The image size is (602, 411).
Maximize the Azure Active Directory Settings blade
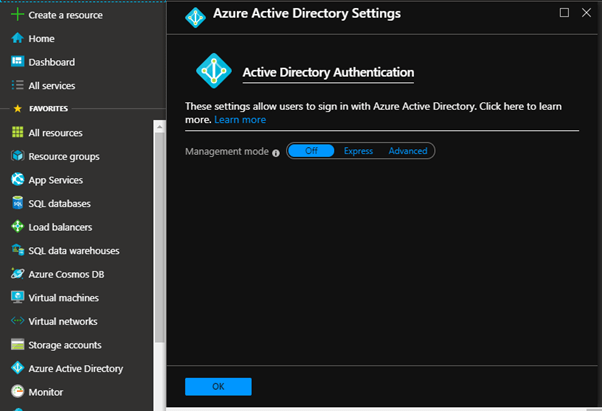(x=564, y=13)
